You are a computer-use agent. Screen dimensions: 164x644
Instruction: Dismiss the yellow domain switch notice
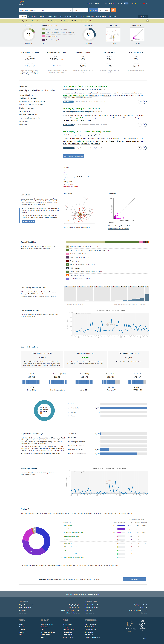148,21
